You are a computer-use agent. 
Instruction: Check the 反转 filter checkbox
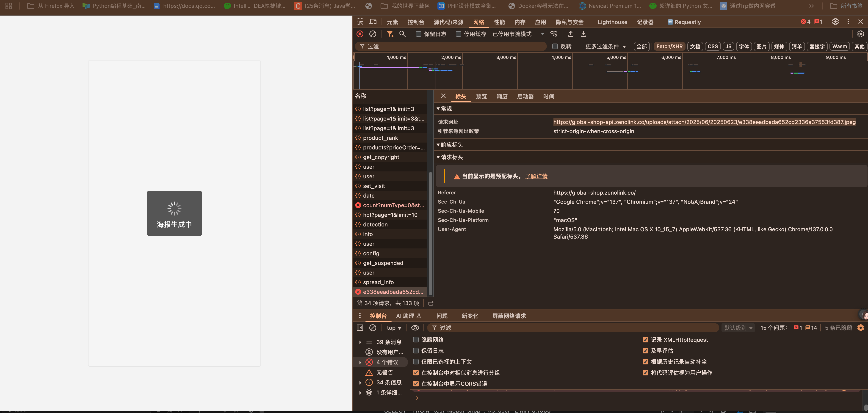tap(555, 47)
